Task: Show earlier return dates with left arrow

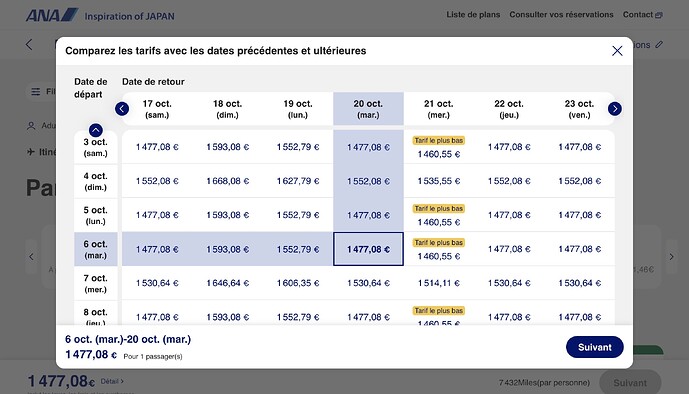Action: pos(122,108)
